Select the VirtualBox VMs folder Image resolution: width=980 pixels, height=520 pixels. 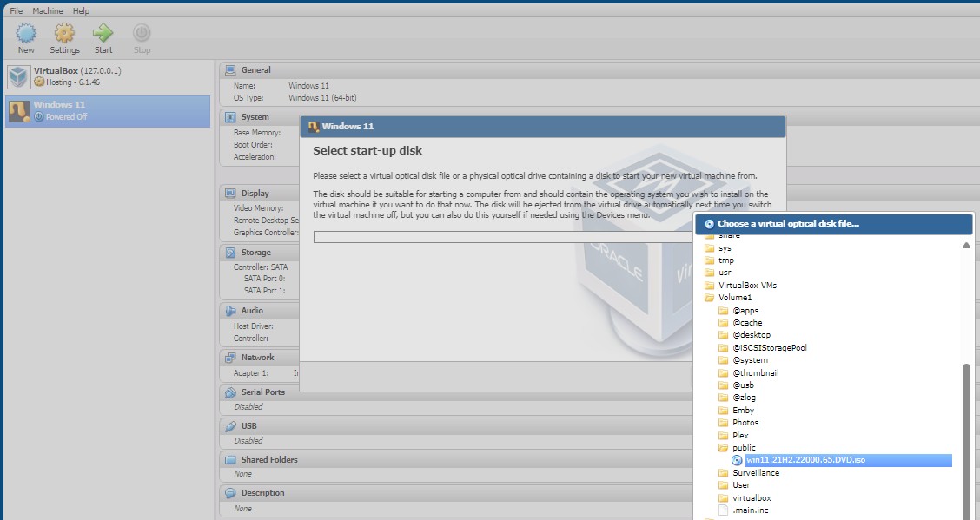pos(747,286)
